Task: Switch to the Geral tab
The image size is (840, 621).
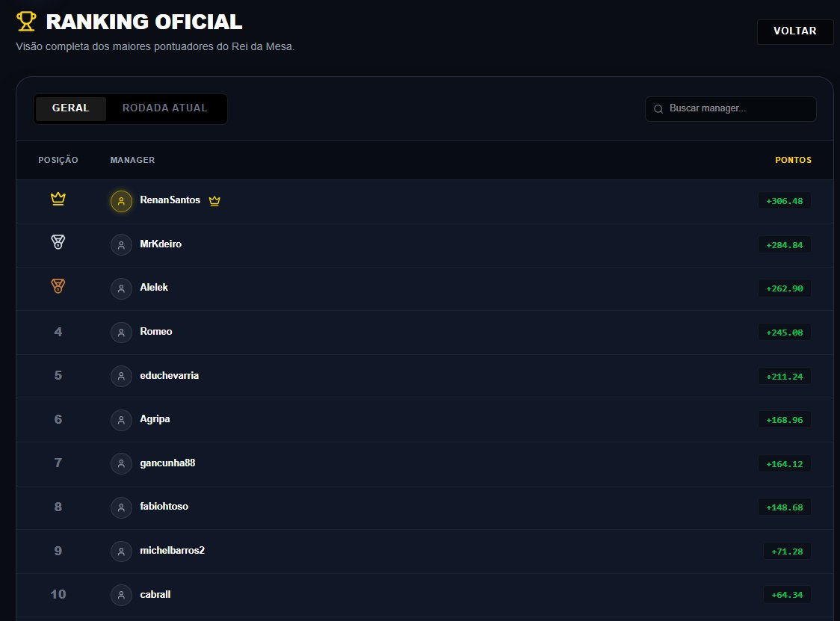Action: pos(71,108)
